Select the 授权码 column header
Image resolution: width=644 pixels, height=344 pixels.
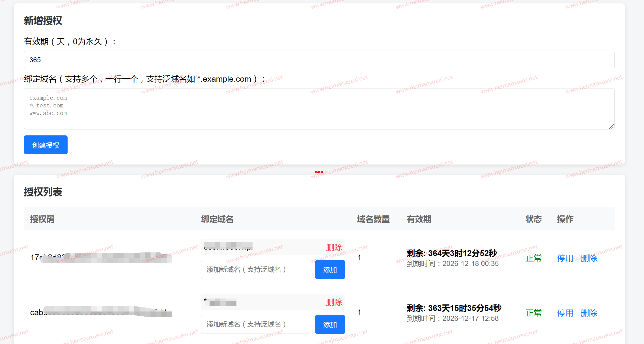42,219
